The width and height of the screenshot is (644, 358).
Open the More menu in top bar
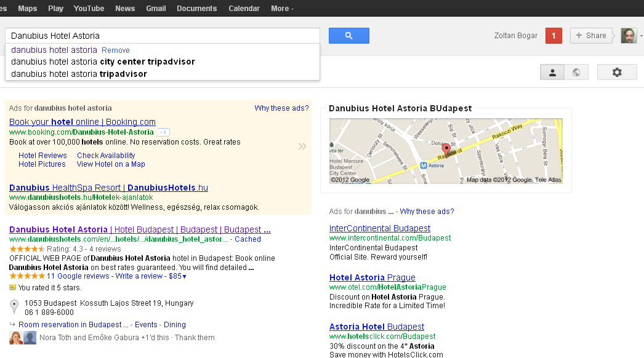[x=282, y=8]
